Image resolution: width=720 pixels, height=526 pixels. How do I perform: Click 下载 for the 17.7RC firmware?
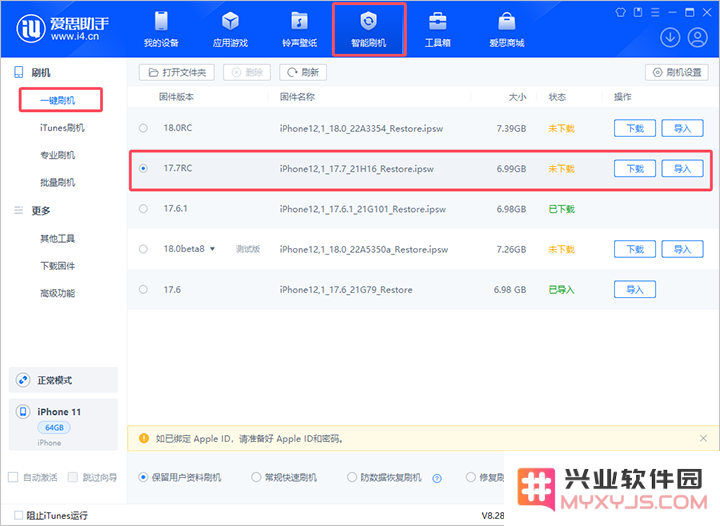[x=635, y=168]
